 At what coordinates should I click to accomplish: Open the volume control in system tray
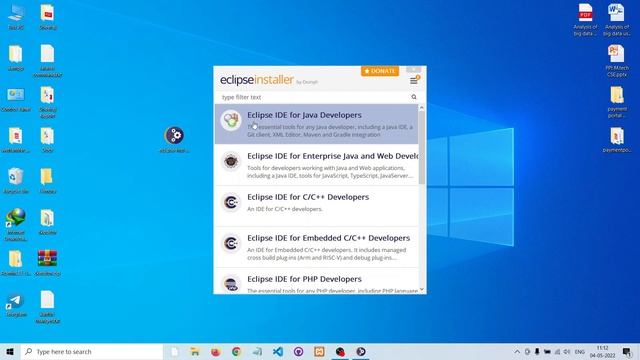(x=567, y=351)
